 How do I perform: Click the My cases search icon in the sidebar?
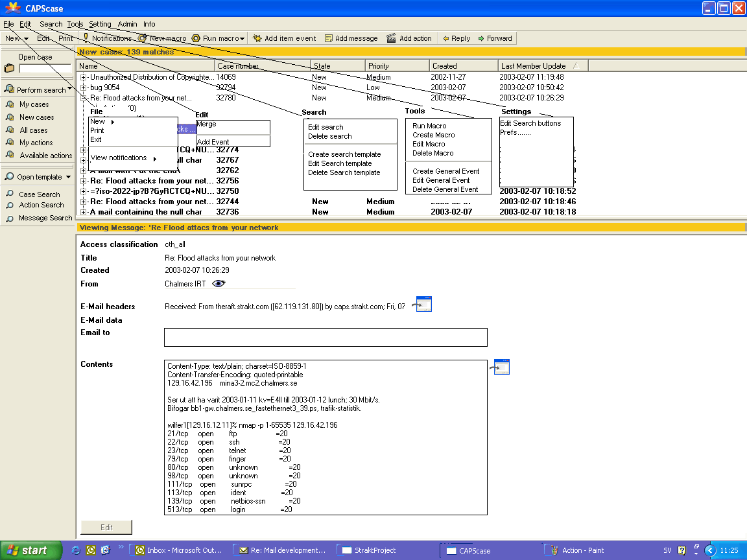point(10,104)
